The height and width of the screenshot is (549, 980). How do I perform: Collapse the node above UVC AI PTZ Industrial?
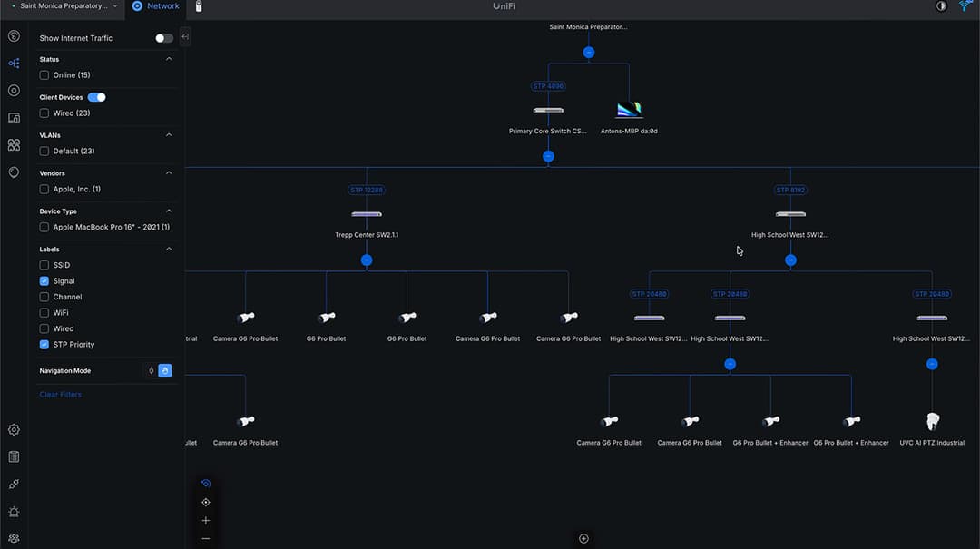[932, 364]
